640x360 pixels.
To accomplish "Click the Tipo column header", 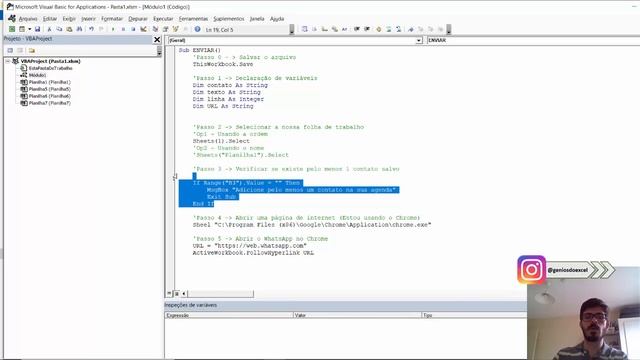I will tap(474, 315).
